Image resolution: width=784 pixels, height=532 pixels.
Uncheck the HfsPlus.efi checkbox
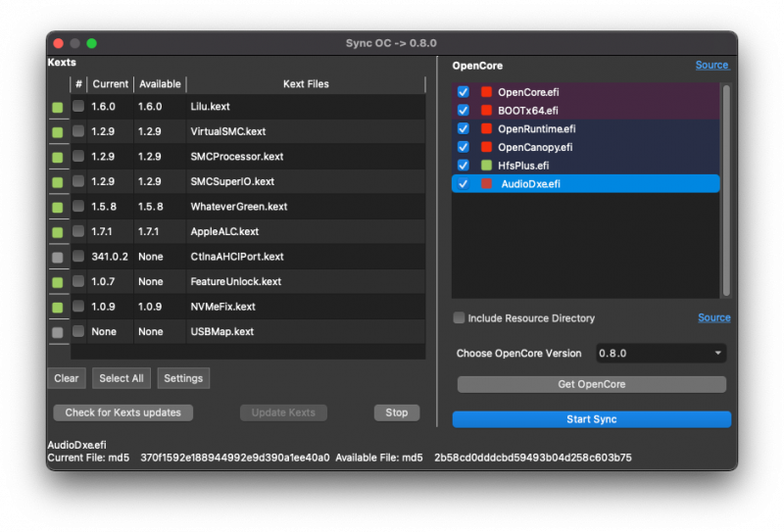coord(463,166)
